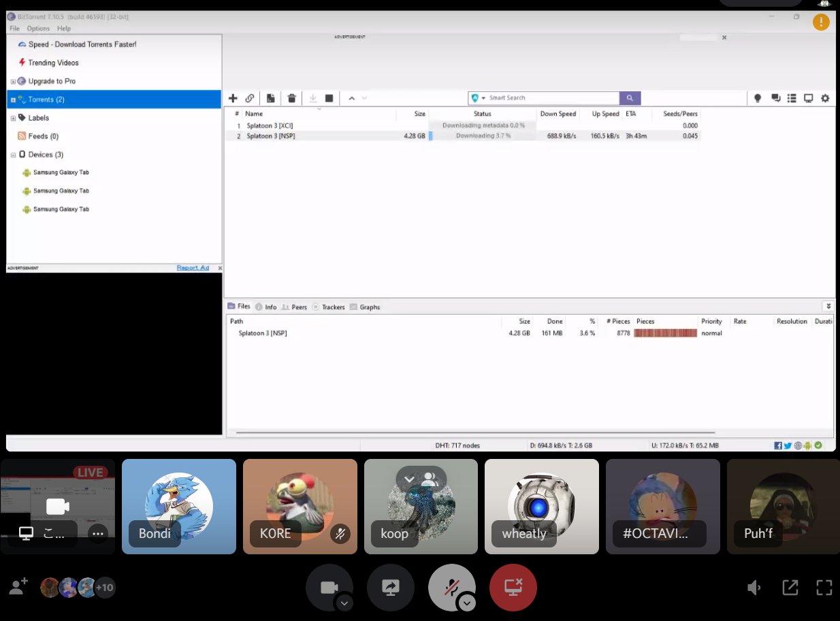Switch to the Trackers tab
The width and height of the screenshot is (840, 621).
click(328, 307)
